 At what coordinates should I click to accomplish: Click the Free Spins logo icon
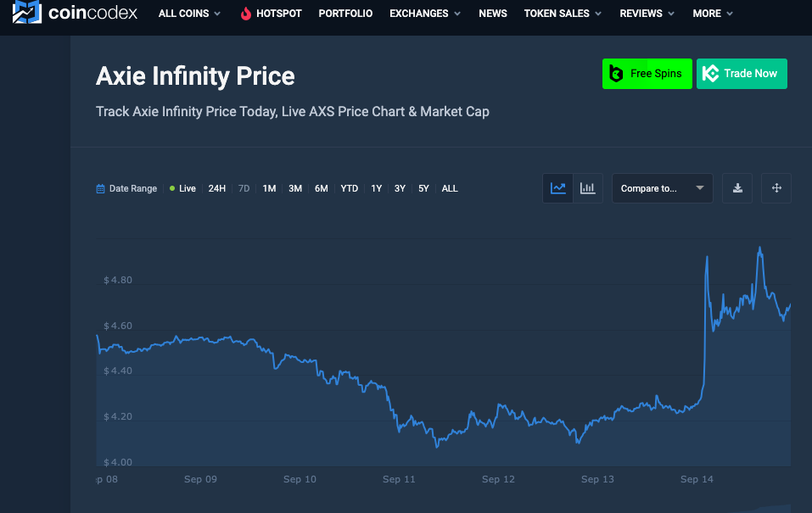click(616, 74)
